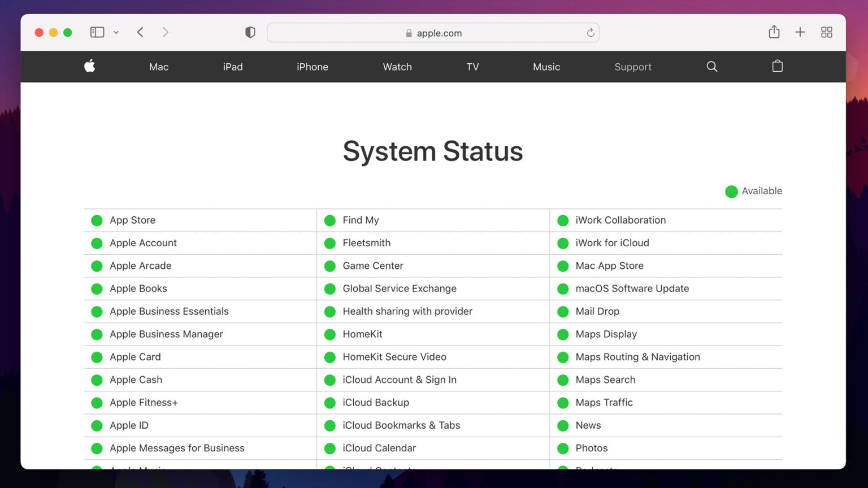Select iPhone in the navigation bar
Image resolution: width=868 pixels, height=488 pixels.
(313, 67)
